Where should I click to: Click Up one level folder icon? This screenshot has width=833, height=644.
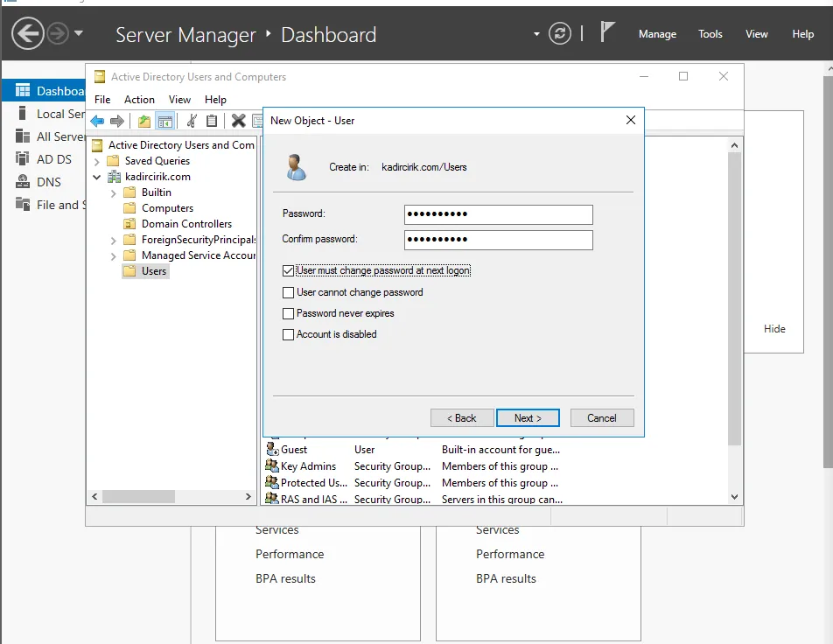[x=144, y=121]
